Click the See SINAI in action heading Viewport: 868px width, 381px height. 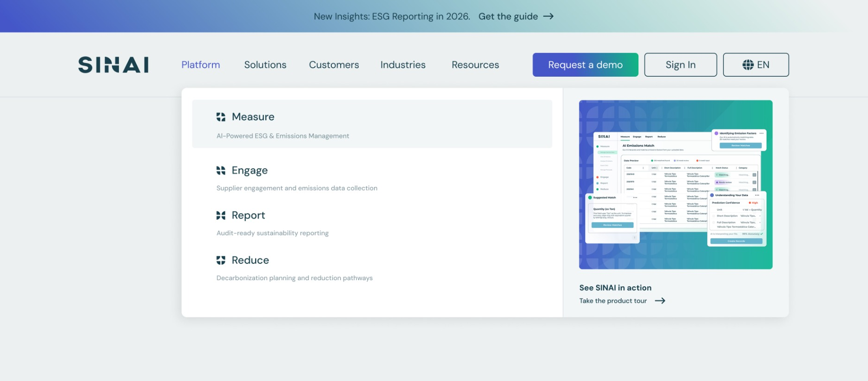pos(615,288)
